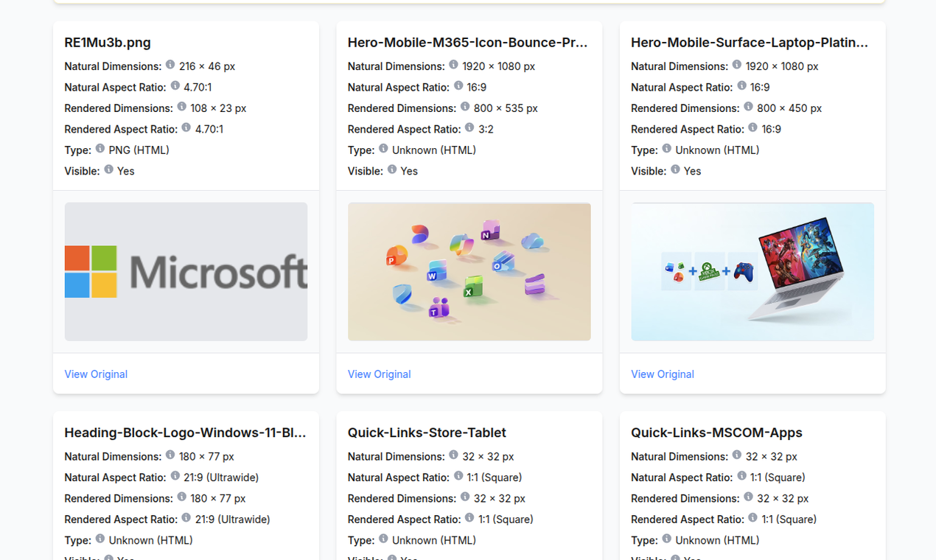
Task: Click Type info icon in Quick-Links-MSCOM-Apps card
Action: point(666,539)
